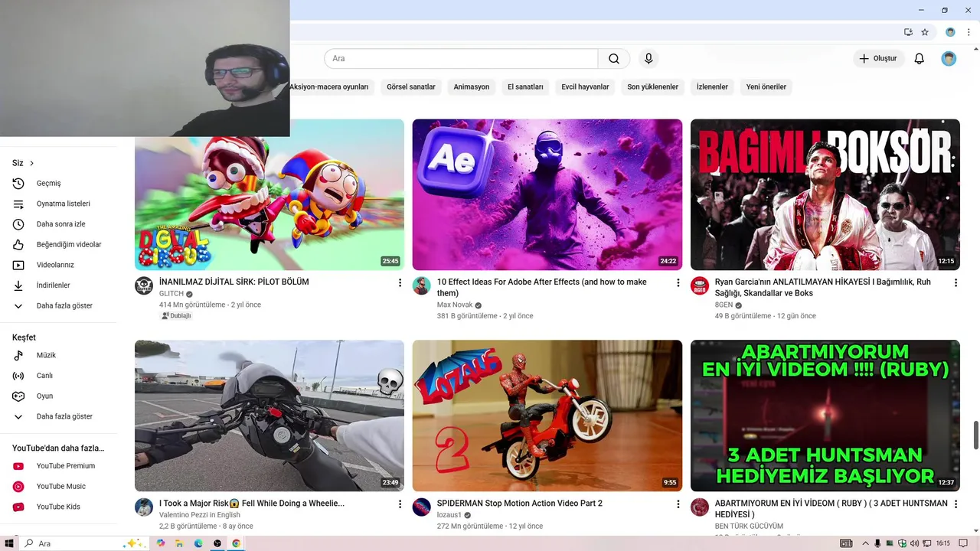The image size is (980, 551).
Task: Open the Siz section chevron
Action: pos(31,163)
